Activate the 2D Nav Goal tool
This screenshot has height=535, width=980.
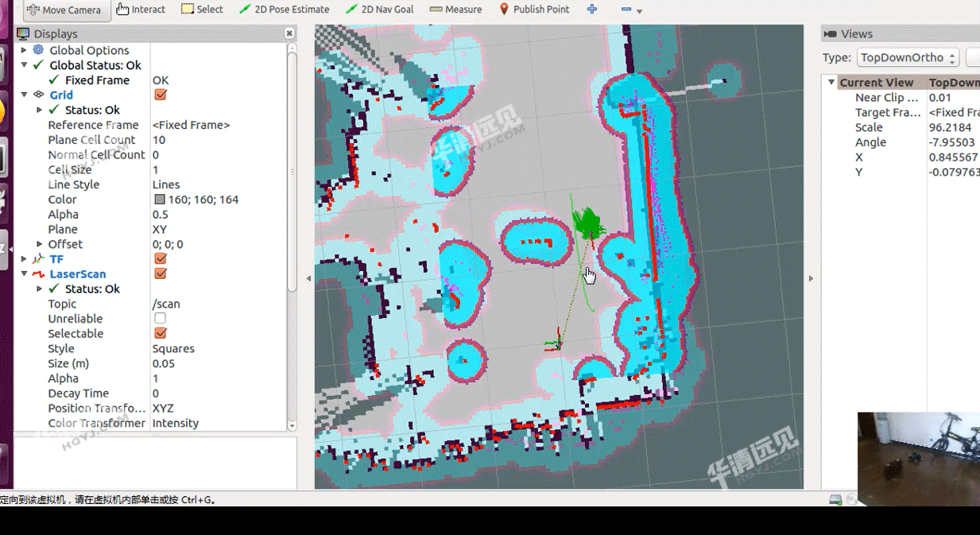pos(380,10)
